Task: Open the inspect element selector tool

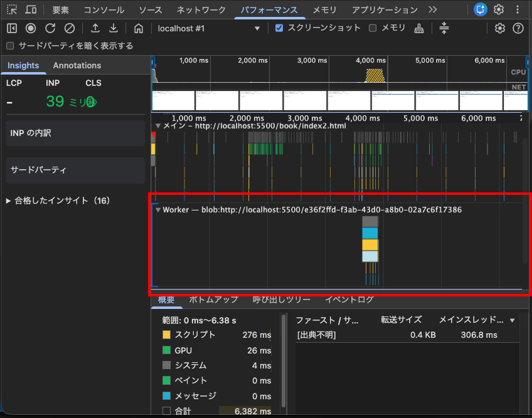Action: point(12,9)
